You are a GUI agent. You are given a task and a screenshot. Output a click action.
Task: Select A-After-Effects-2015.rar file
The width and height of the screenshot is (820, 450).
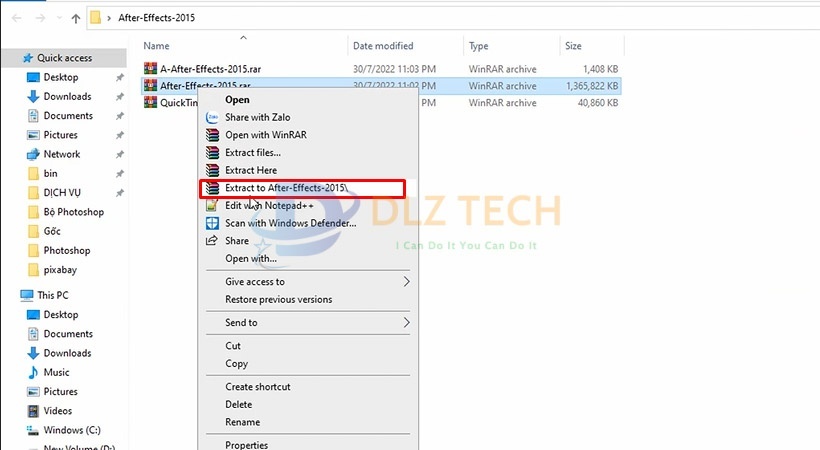(210, 69)
